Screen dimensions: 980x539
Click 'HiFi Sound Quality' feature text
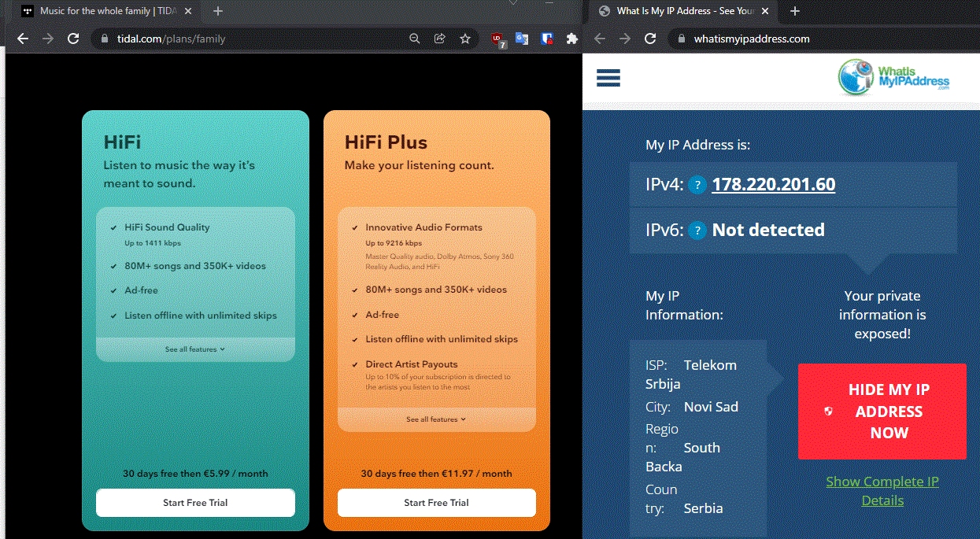[167, 227]
